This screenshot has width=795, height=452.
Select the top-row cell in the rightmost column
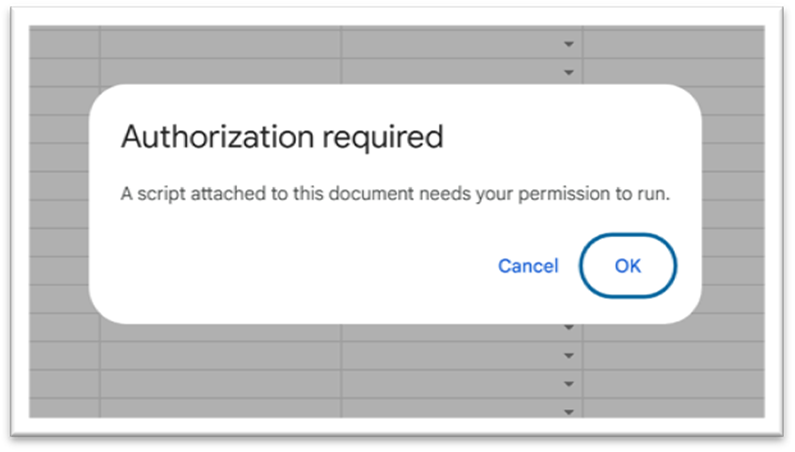(672, 44)
